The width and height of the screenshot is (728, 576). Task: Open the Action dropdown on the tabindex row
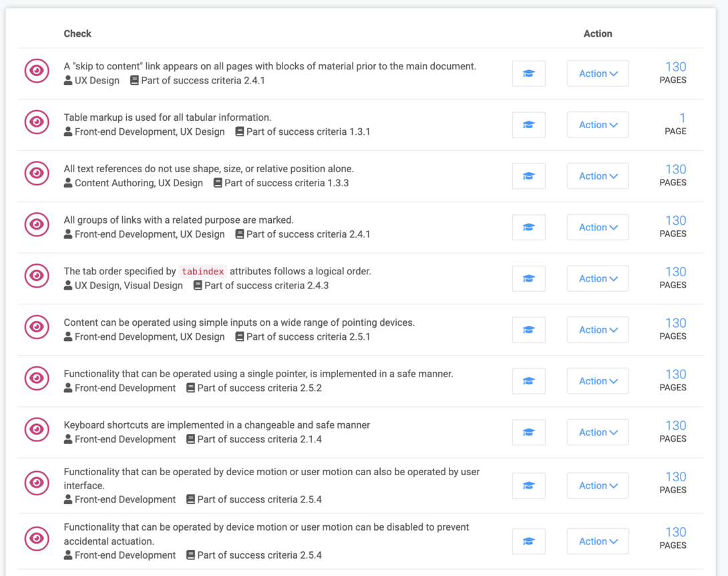pyautogui.click(x=597, y=278)
